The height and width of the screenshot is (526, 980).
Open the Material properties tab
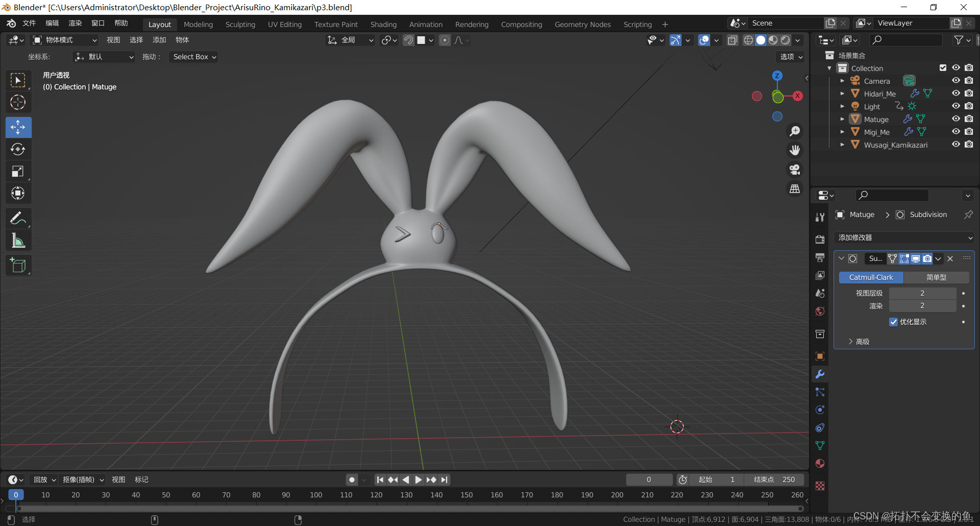pyautogui.click(x=820, y=464)
